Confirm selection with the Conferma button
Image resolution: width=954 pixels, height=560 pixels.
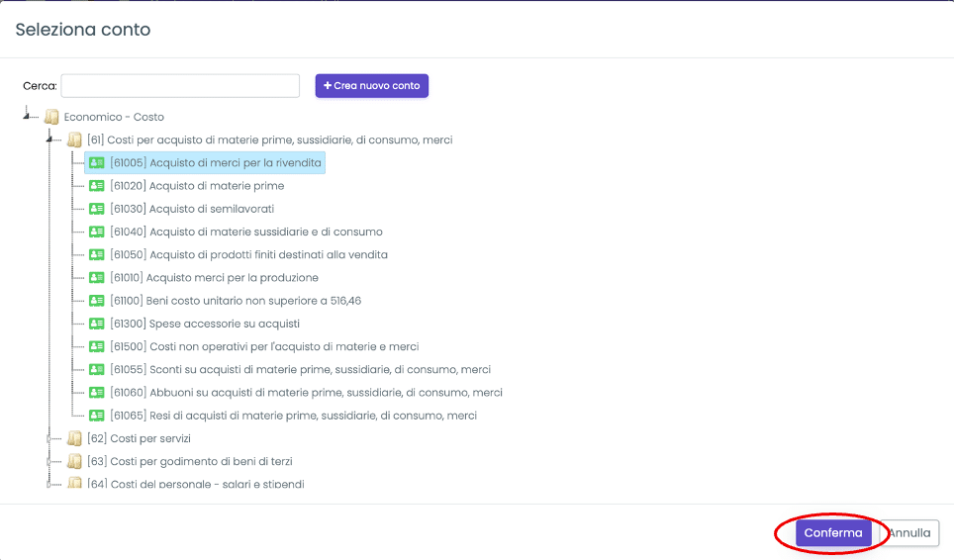pyautogui.click(x=833, y=533)
